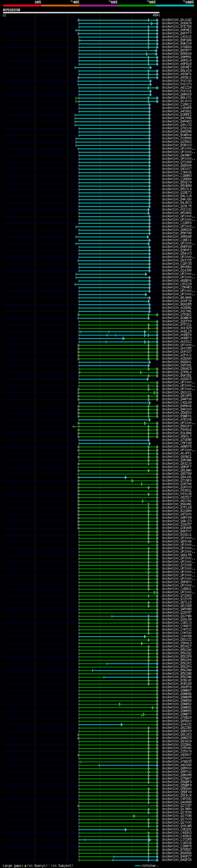This screenshot has width=197, height=868.
Task: Click hit label UniRef100_B4LSJ8
Action: pyautogui.click(x=177, y=196)
